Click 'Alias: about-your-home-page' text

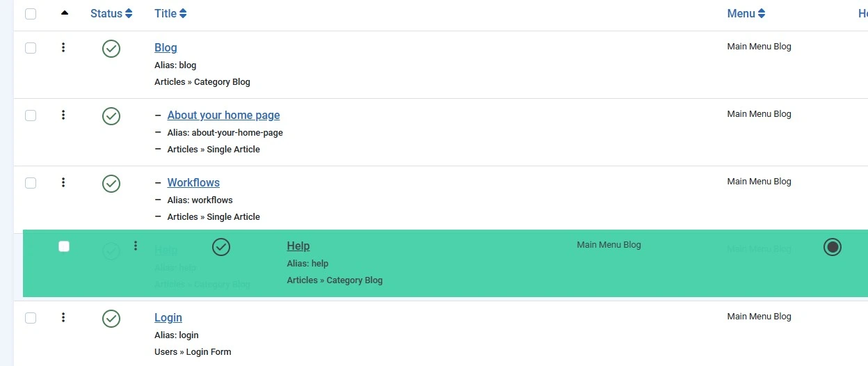pos(225,132)
